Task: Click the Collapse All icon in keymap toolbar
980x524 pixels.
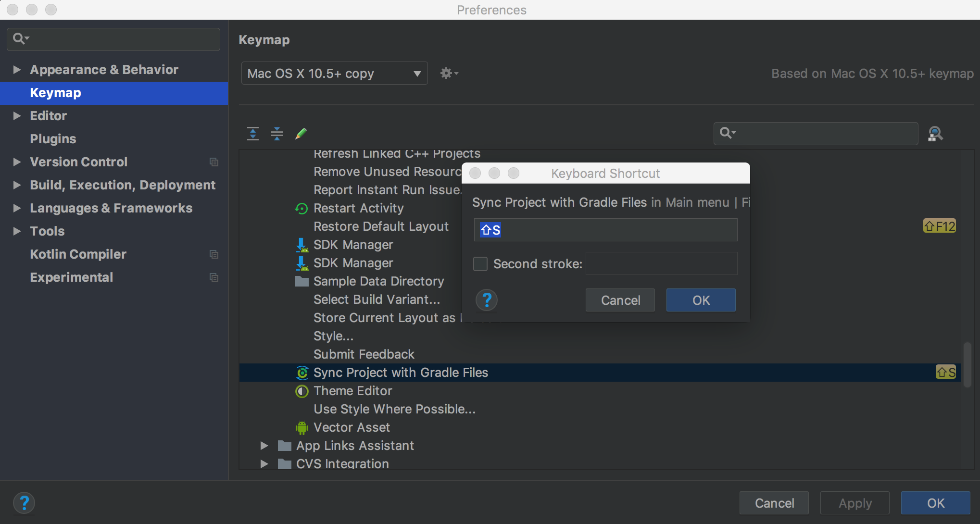Action: 277,134
